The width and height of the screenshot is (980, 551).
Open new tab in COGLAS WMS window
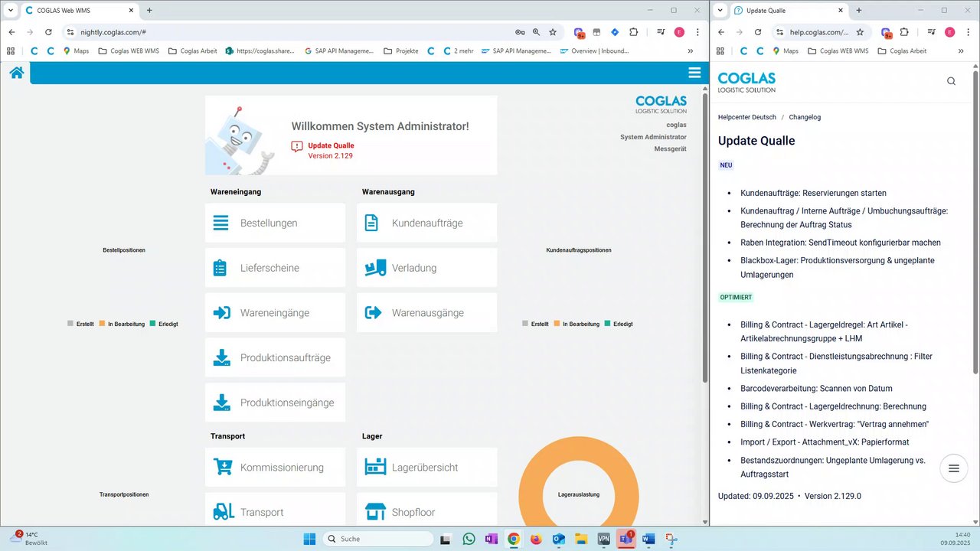pos(149,11)
